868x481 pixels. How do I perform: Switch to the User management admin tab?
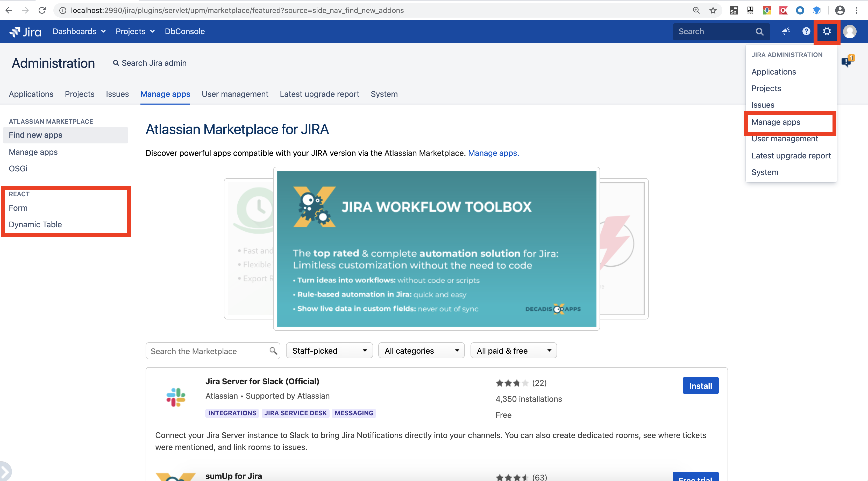(x=235, y=94)
